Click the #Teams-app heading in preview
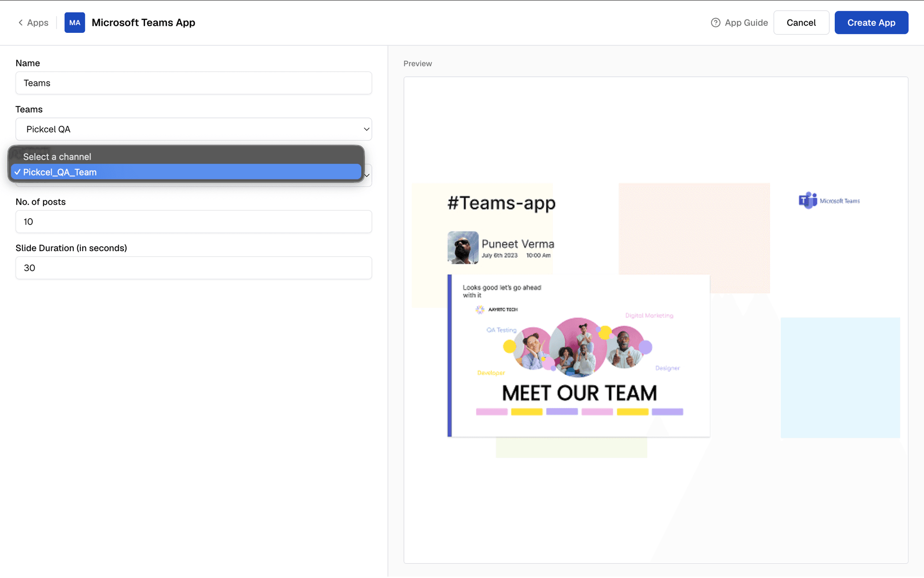The image size is (924, 578). point(501,203)
